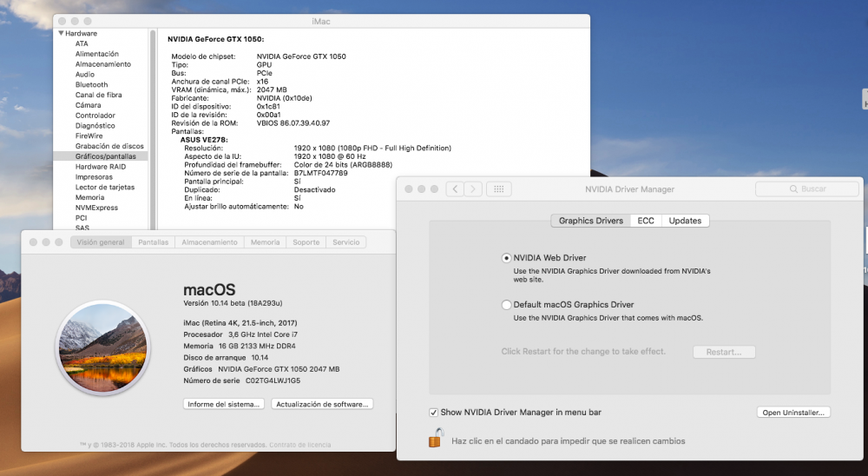Collapse the Hardware tree section

(x=61, y=33)
